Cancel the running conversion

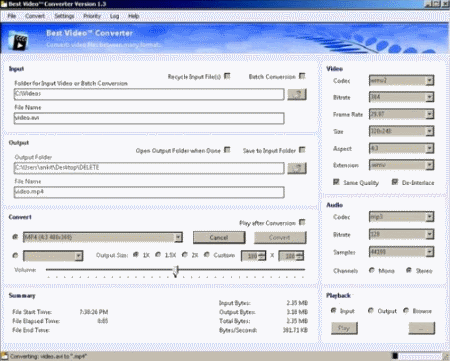219,237
